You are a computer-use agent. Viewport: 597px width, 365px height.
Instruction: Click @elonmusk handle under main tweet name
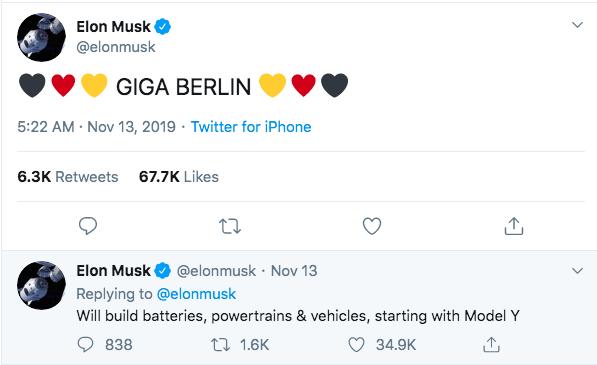(116, 47)
